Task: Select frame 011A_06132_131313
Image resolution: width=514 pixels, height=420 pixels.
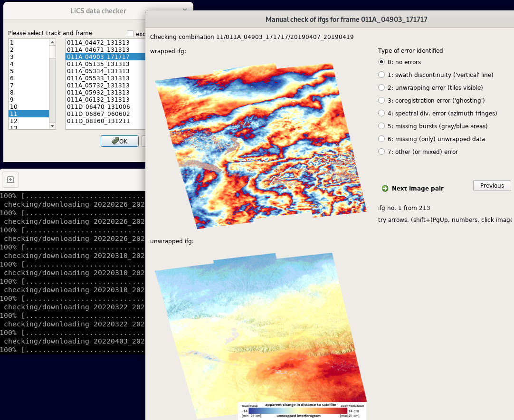Action: pyautogui.click(x=105, y=99)
